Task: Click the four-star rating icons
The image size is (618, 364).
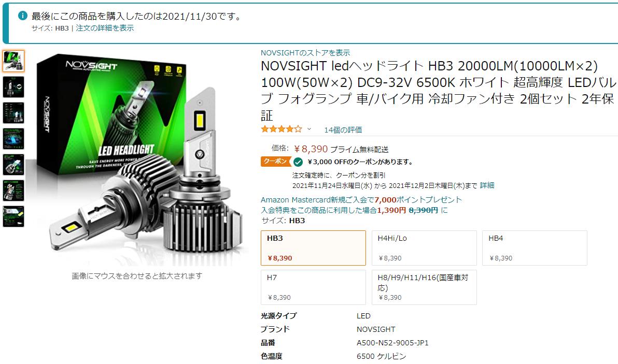Action: [x=282, y=129]
